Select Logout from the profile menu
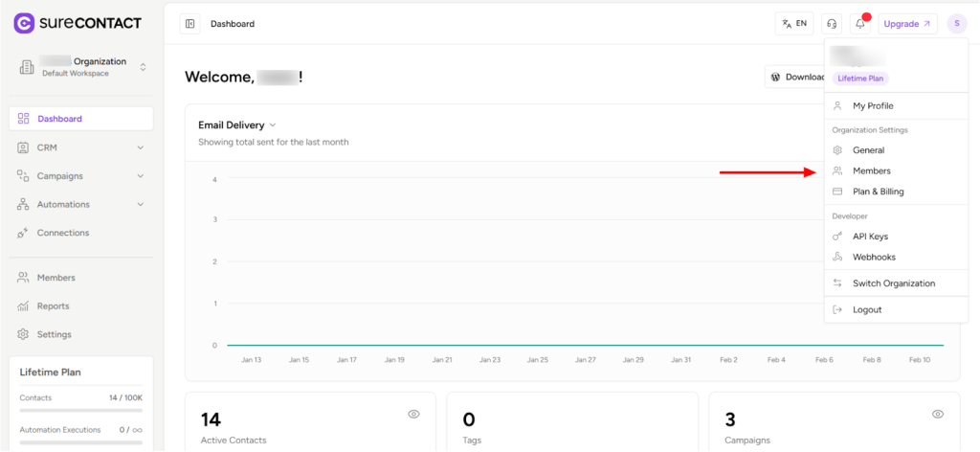The image size is (980, 452). point(867,309)
